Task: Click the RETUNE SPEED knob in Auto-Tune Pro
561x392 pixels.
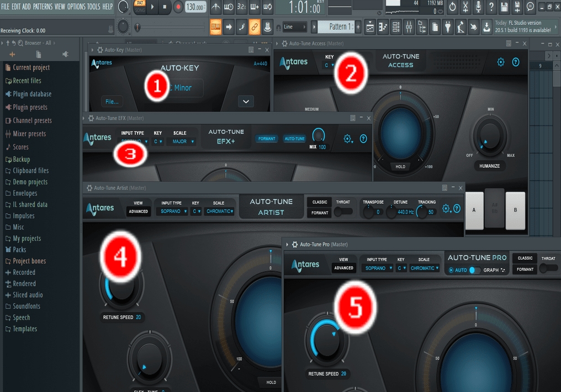Action: [x=326, y=340]
